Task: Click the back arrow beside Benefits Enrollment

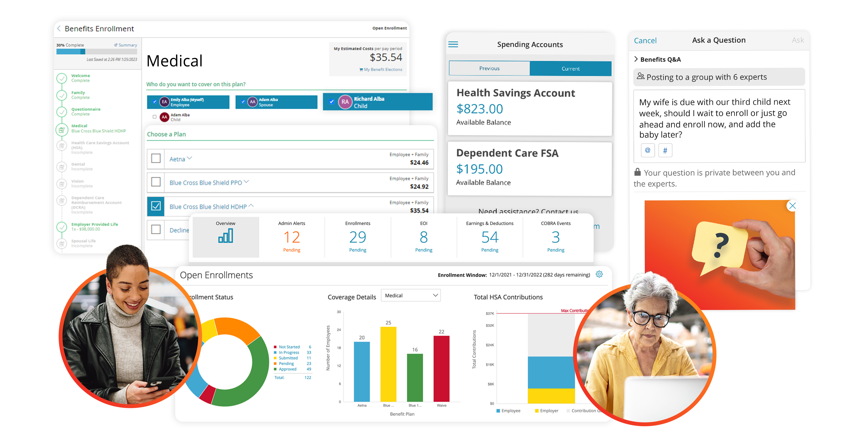Action: [59, 29]
